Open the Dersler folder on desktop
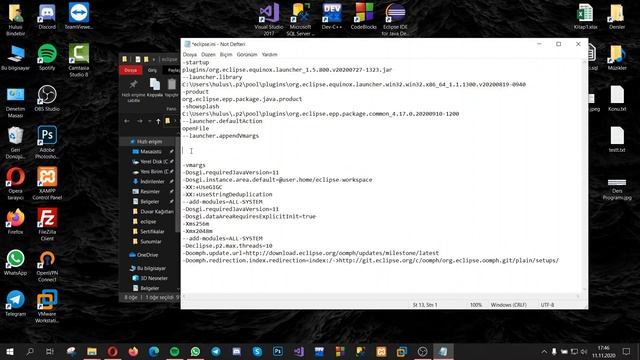Image resolution: width=640 pixels, height=360 pixels. pyautogui.click(x=617, y=16)
